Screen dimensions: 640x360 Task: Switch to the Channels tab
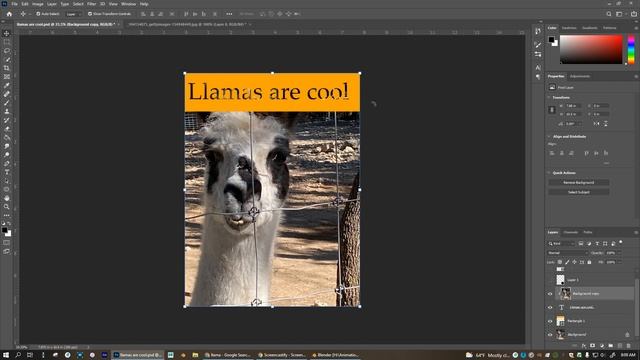click(x=571, y=232)
